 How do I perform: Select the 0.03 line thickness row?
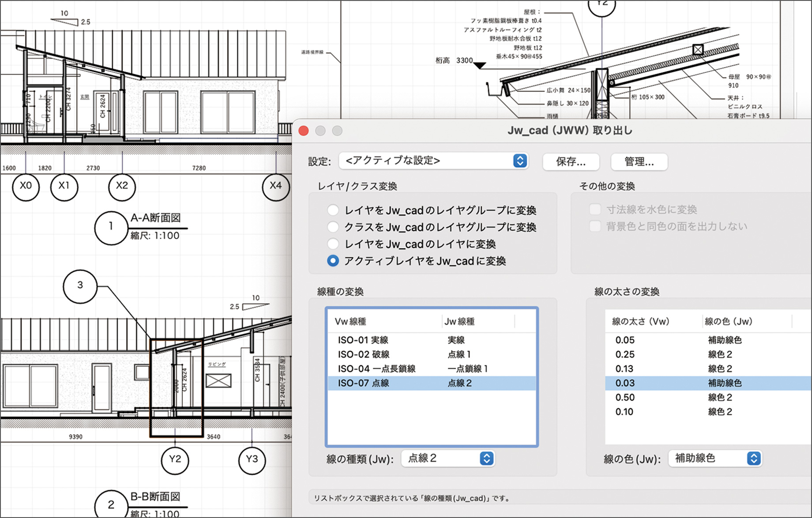click(708, 383)
